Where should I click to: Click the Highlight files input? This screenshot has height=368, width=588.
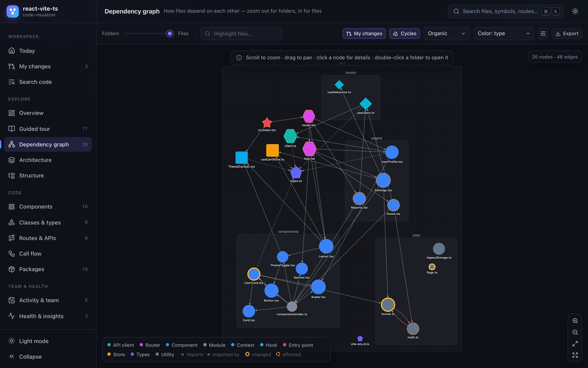tap(241, 34)
